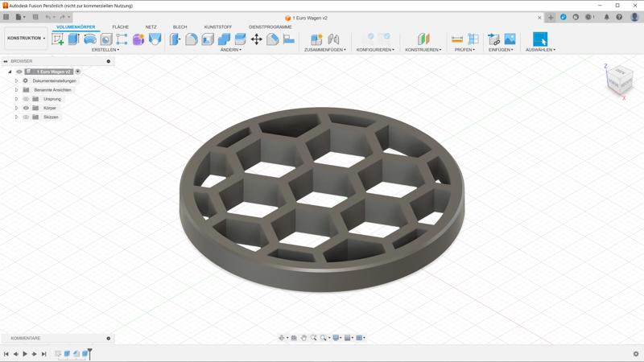Image resolution: width=644 pixels, height=362 pixels.
Task: Select the Shell tool
Action: [x=208, y=39]
